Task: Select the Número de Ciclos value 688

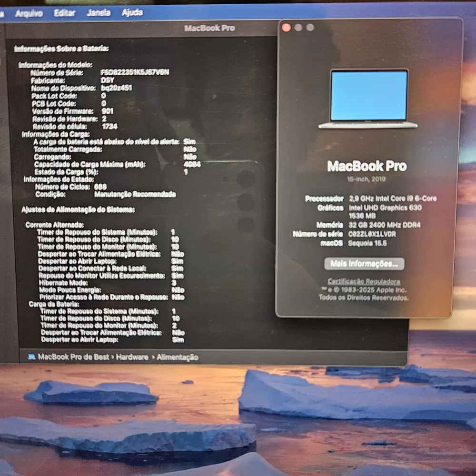Action: (100, 187)
